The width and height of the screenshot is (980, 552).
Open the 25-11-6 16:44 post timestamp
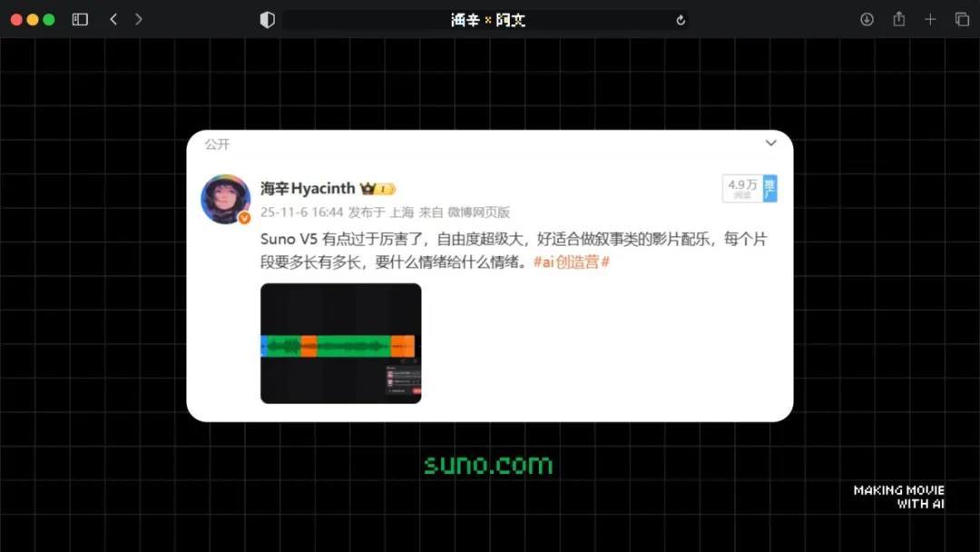[301, 212]
